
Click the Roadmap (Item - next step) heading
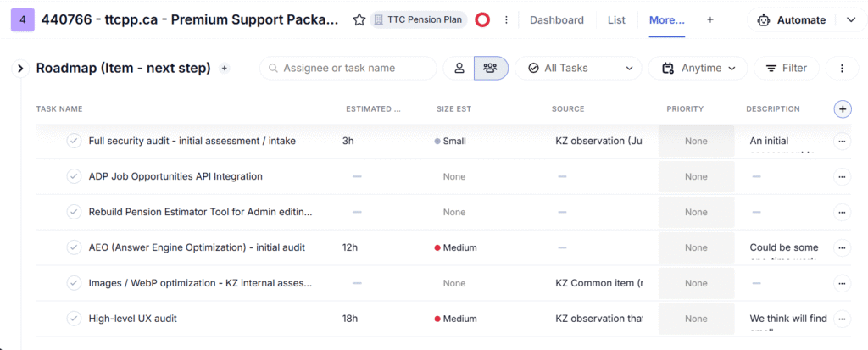click(x=124, y=68)
